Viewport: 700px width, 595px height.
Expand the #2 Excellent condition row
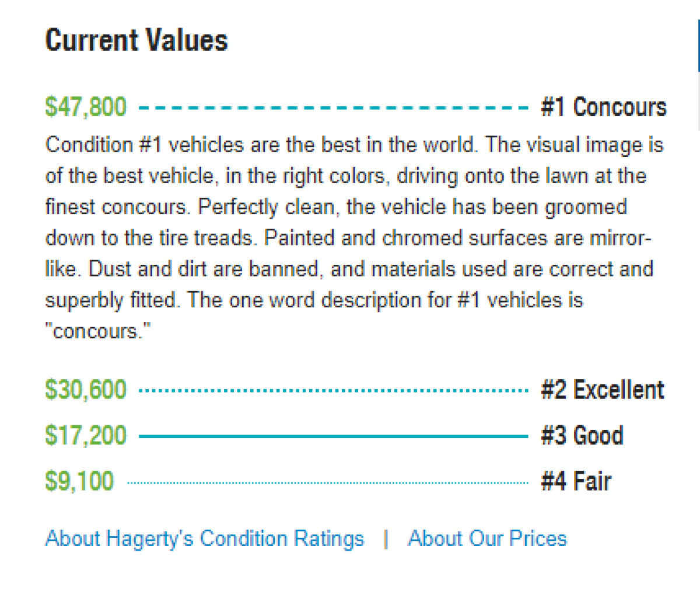click(x=355, y=390)
